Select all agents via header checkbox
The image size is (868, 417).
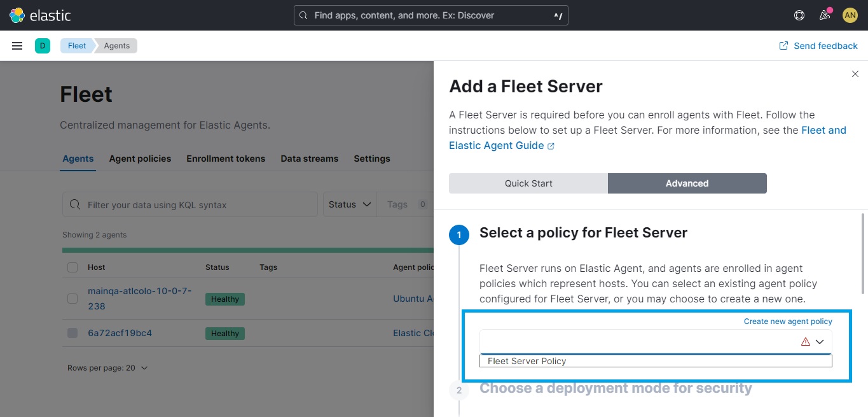pos(72,267)
